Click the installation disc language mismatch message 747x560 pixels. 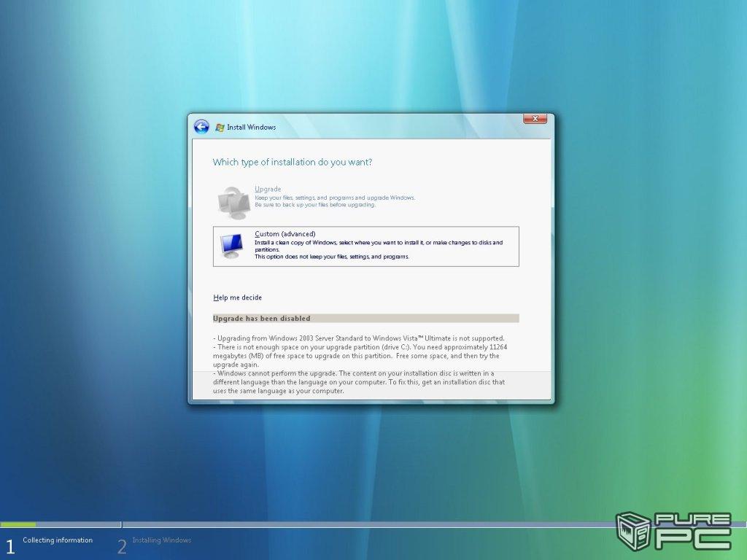(x=357, y=381)
